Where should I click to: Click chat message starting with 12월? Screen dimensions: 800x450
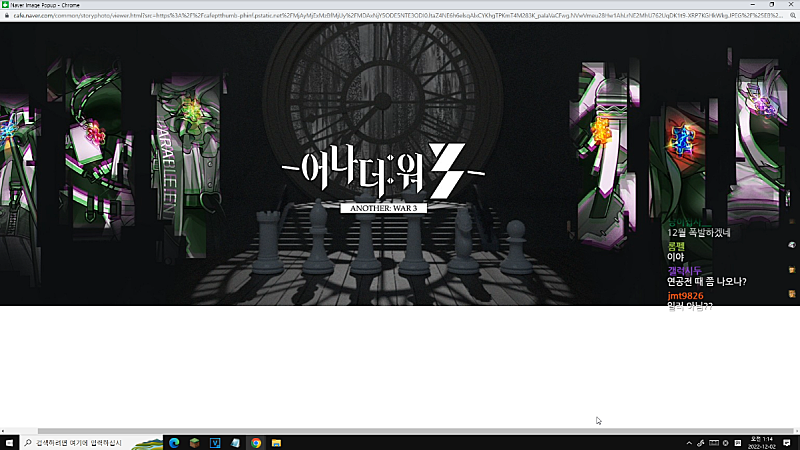(698, 233)
